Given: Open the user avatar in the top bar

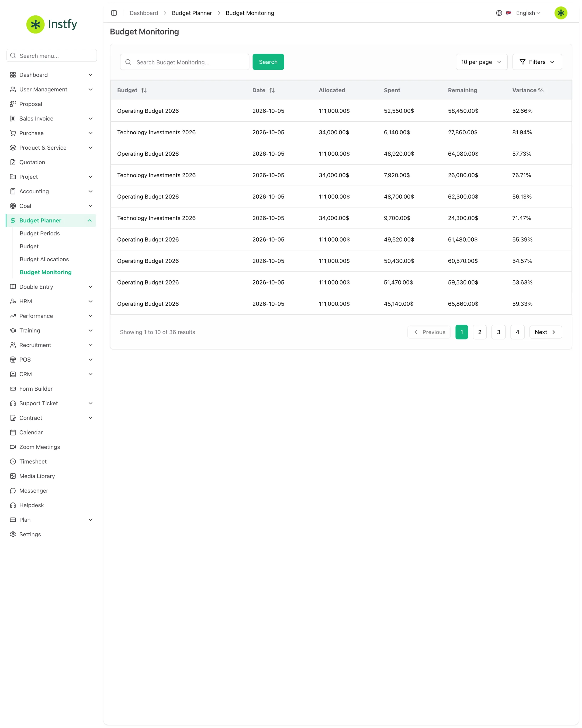Looking at the screenshot, I should coord(561,13).
